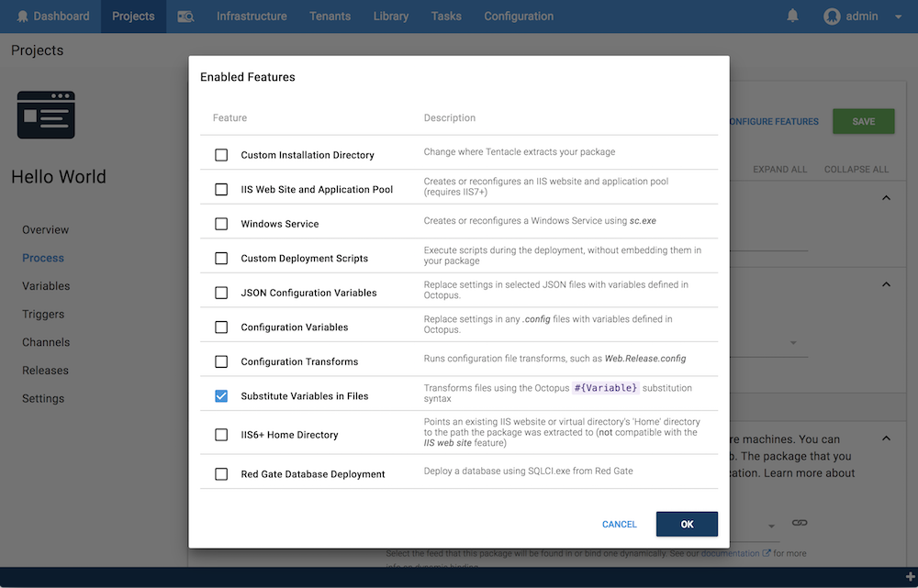Switch to the Tasks navigation item
918x588 pixels.
coord(446,16)
